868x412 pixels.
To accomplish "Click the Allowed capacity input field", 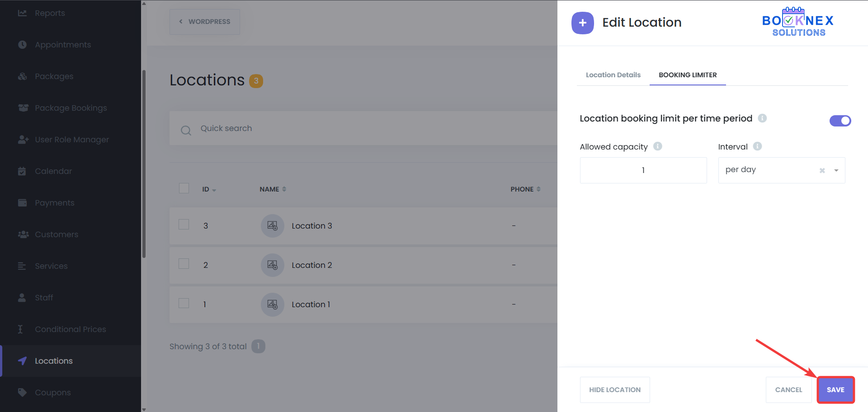I will (x=643, y=170).
